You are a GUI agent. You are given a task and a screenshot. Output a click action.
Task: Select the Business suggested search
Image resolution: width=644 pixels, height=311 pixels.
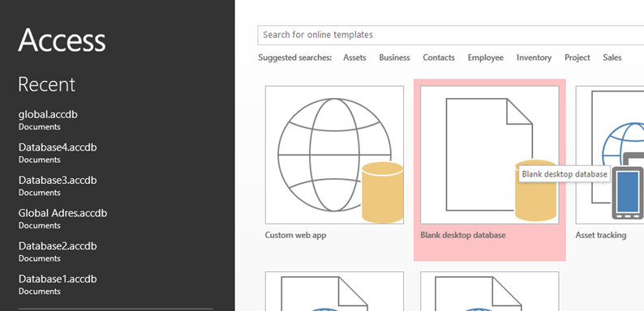tap(394, 58)
